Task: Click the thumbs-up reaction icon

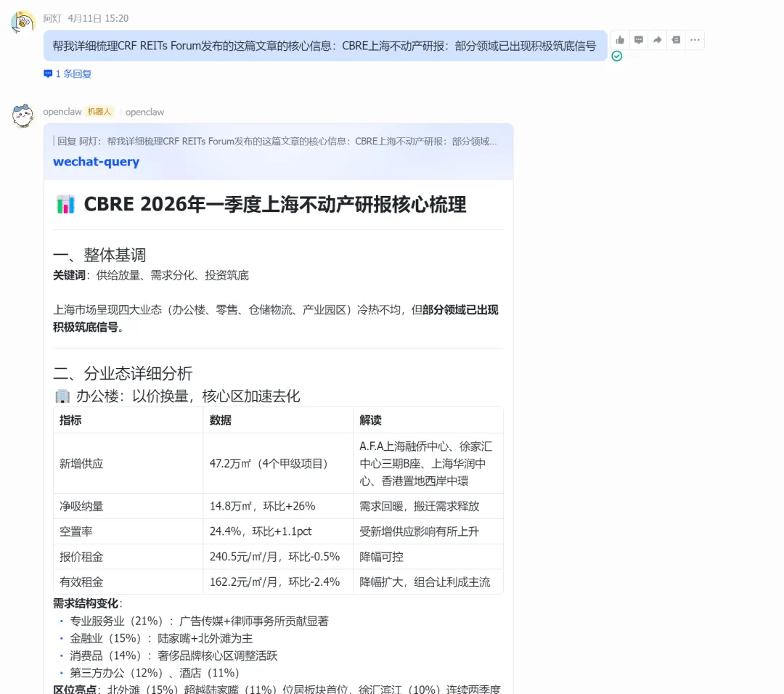Action: [620, 40]
